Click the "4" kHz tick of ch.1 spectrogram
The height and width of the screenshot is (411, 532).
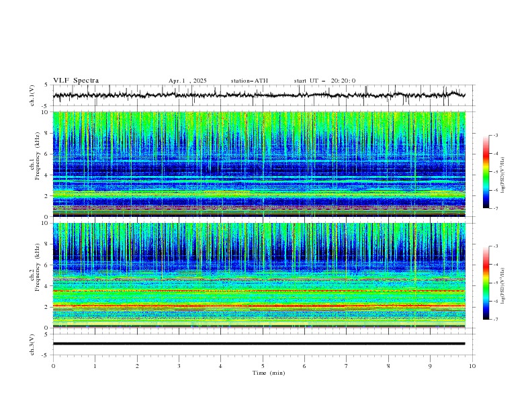[x=48, y=175]
